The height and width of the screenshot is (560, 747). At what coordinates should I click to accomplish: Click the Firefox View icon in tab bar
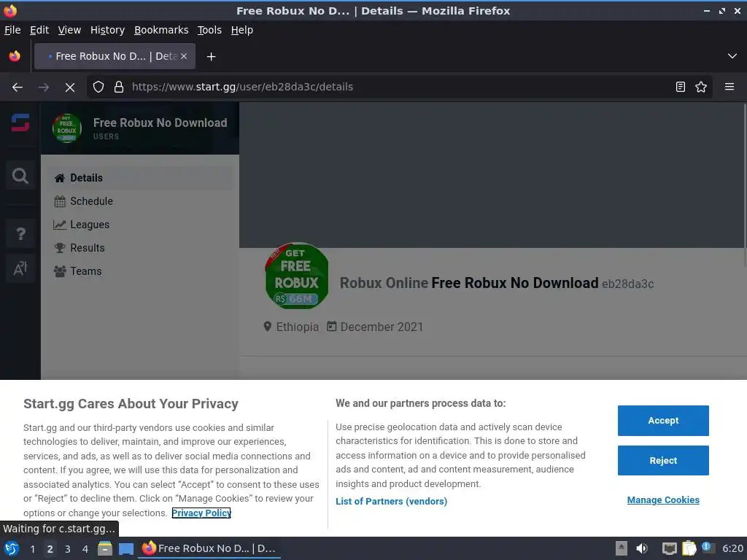point(15,56)
